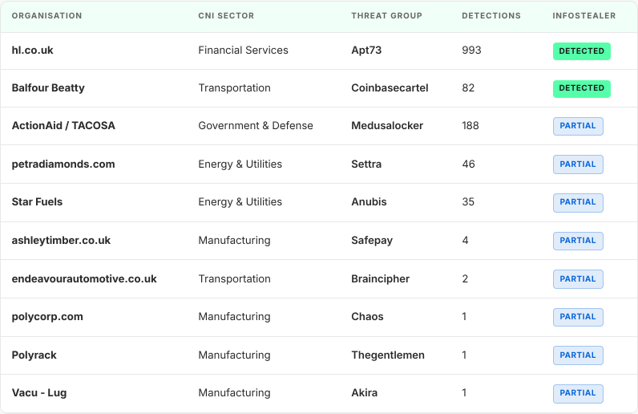Click the Medusalocker threat group name
638x414 pixels.
387,125
